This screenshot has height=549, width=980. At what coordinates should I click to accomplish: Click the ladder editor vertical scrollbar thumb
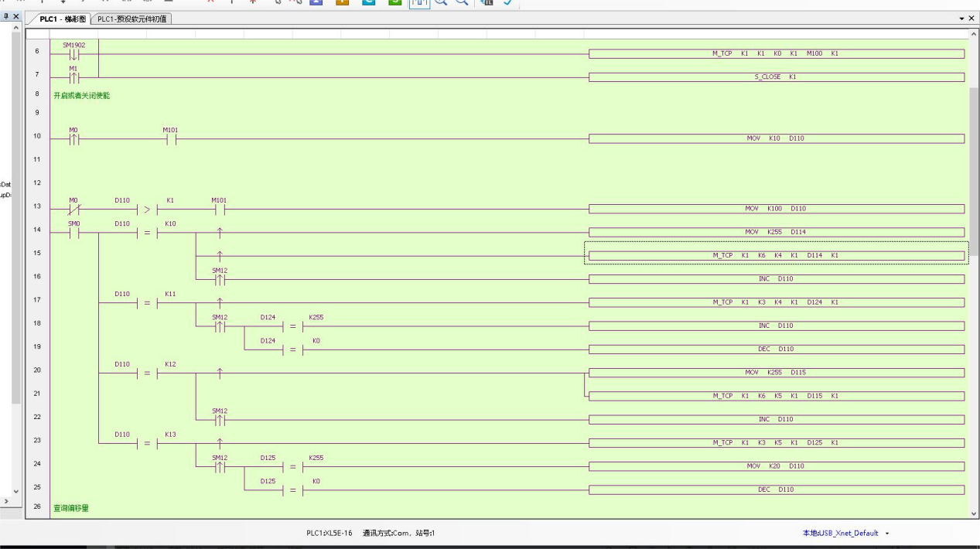[x=973, y=170]
